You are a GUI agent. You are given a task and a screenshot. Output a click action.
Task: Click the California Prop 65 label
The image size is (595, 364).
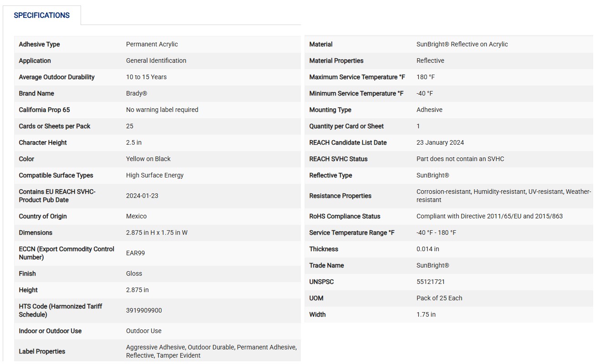tap(45, 110)
